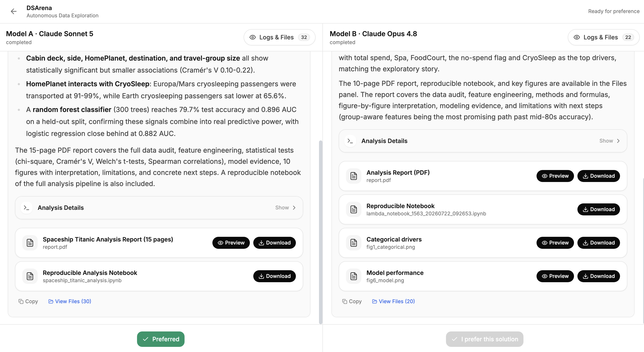Toggle the green Preferred button for Model A
This screenshot has height=352, width=644.
pyautogui.click(x=161, y=339)
